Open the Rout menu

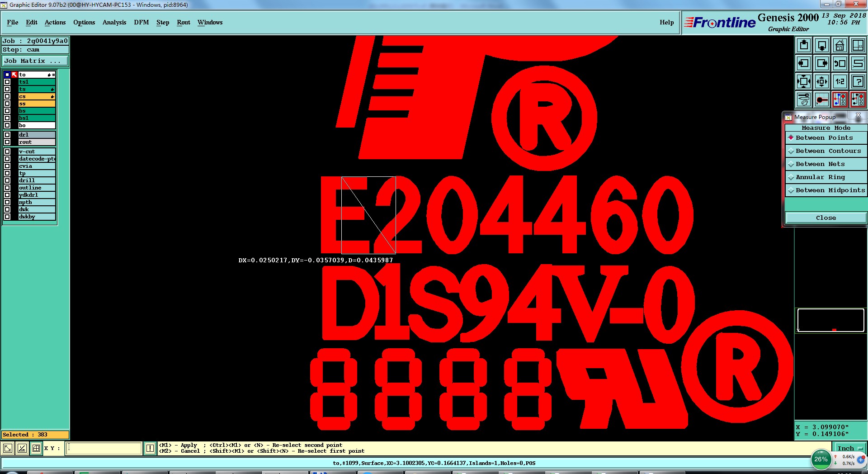pos(184,22)
